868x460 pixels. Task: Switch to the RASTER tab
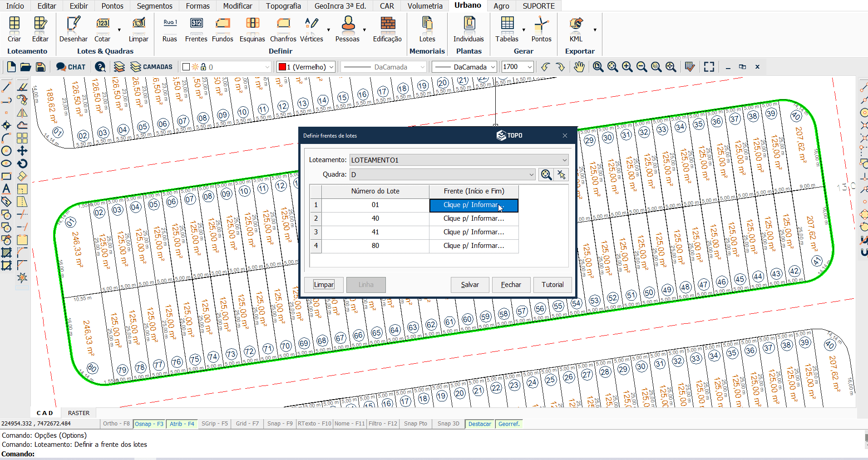click(x=79, y=413)
